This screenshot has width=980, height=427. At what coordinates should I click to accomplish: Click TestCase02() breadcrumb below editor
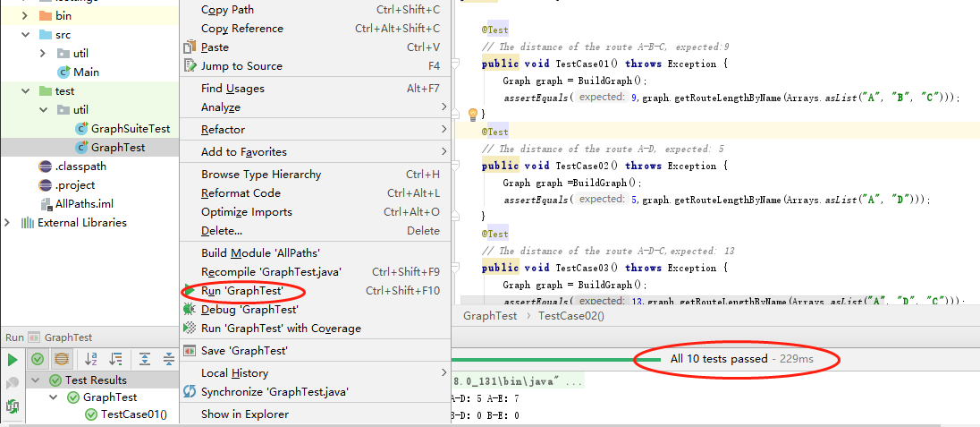click(571, 316)
